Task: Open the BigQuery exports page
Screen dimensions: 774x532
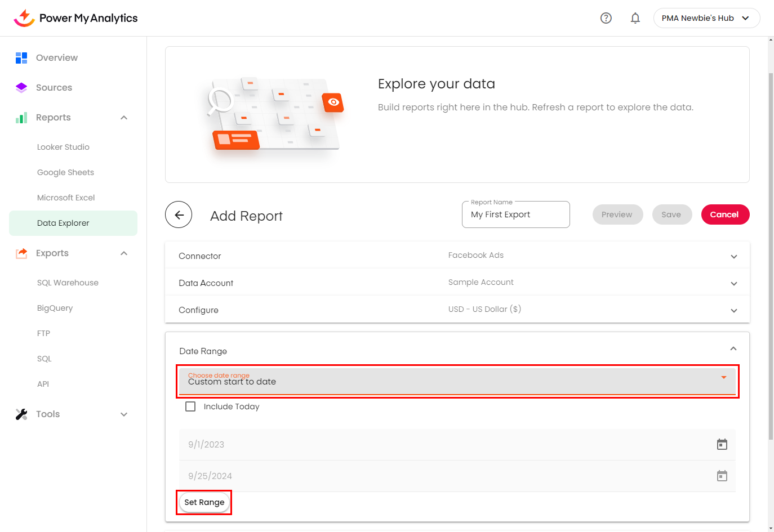Action: 55,308
